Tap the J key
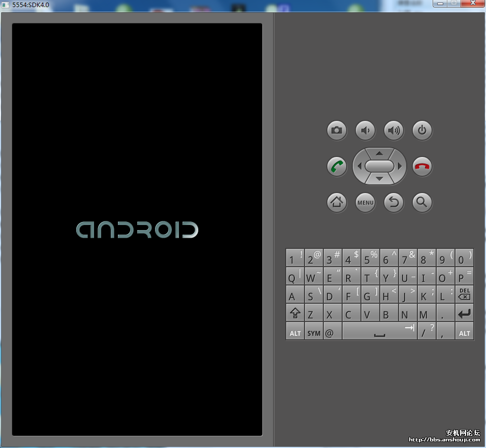 point(408,294)
